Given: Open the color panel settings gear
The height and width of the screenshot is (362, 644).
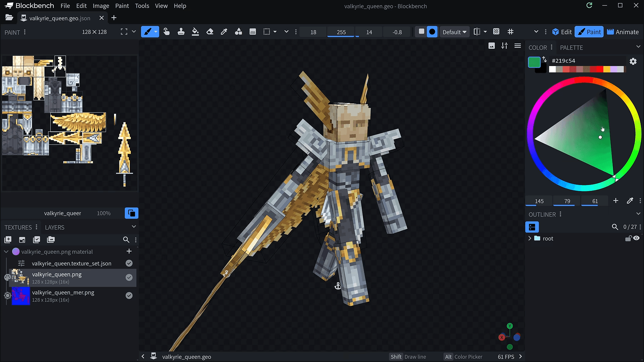Looking at the screenshot, I should click(633, 61).
